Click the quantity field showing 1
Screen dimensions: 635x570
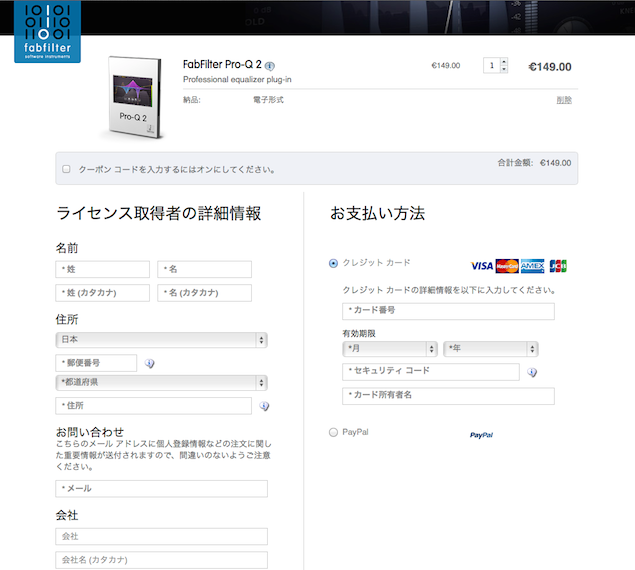492,66
